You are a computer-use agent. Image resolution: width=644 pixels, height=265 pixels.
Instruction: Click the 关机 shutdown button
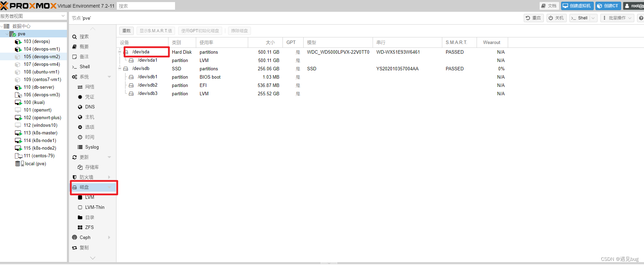[556, 18]
